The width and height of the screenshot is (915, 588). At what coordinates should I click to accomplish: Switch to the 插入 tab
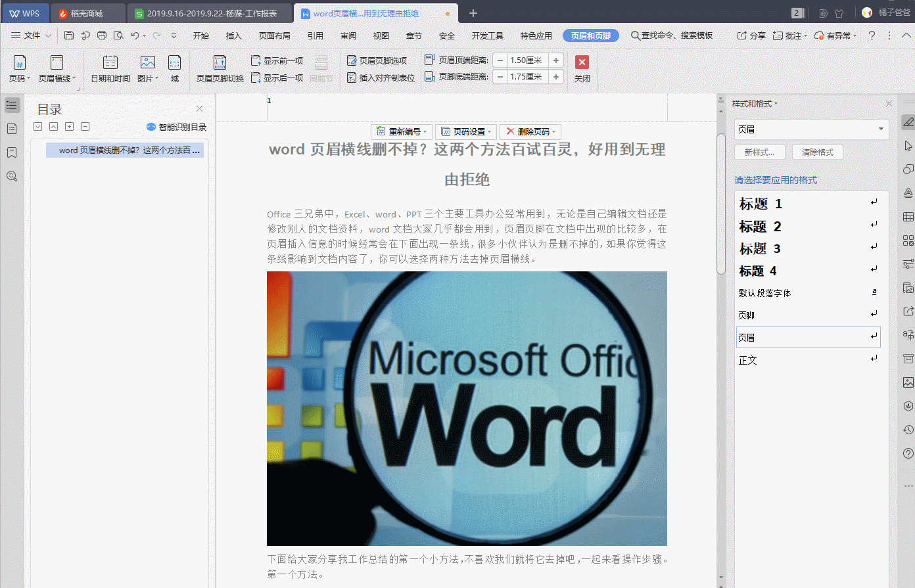(x=234, y=35)
